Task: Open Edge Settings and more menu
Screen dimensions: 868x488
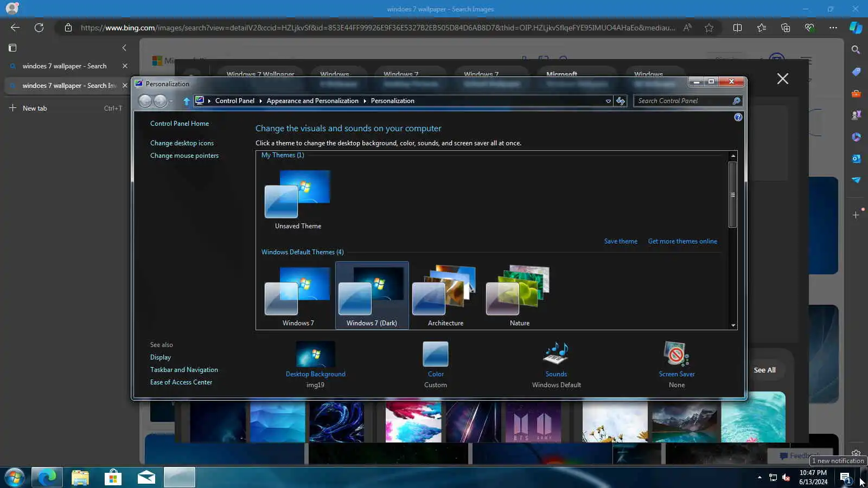Action: tap(833, 28)
